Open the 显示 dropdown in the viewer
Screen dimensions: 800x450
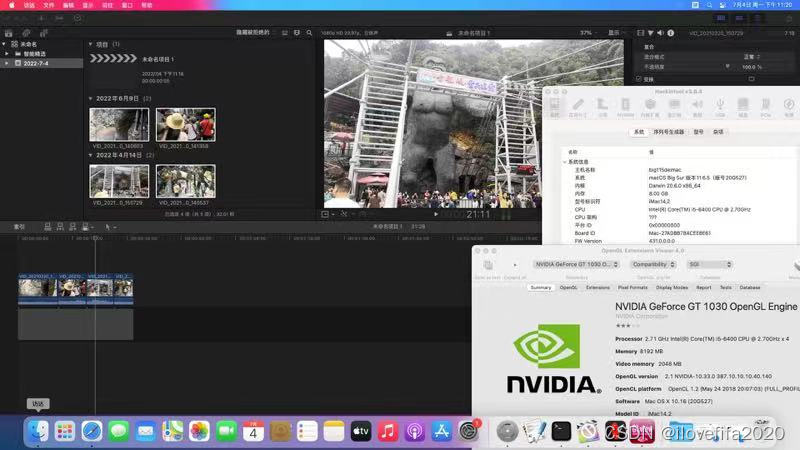pos(616,33)
